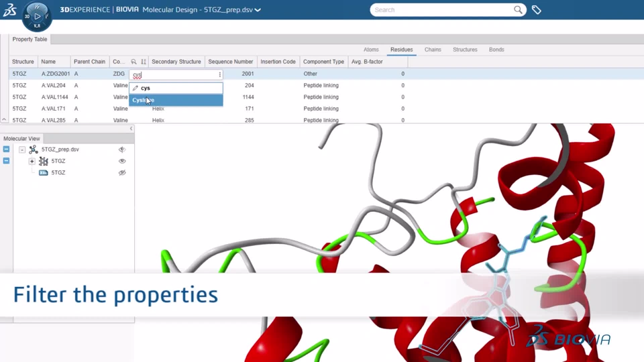Toggle the blue minus box beside 5TGZ_prep.dsv

click(6, 149)
